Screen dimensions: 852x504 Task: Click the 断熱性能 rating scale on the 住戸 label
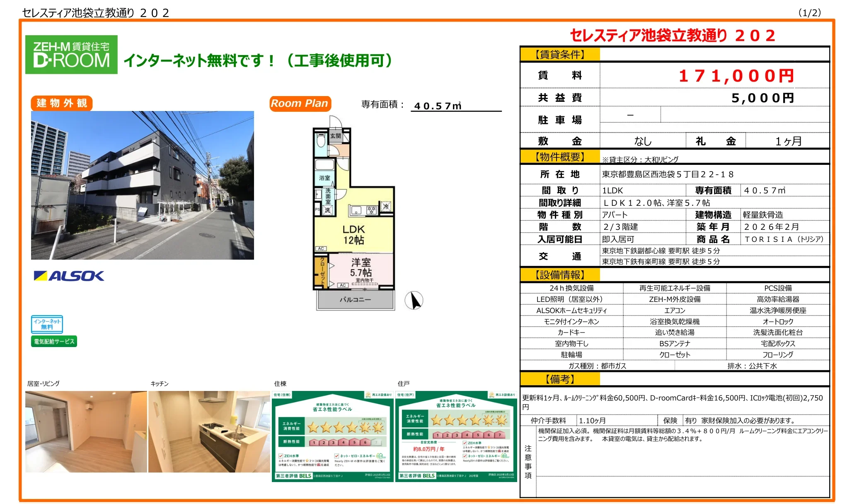point(468,435)
